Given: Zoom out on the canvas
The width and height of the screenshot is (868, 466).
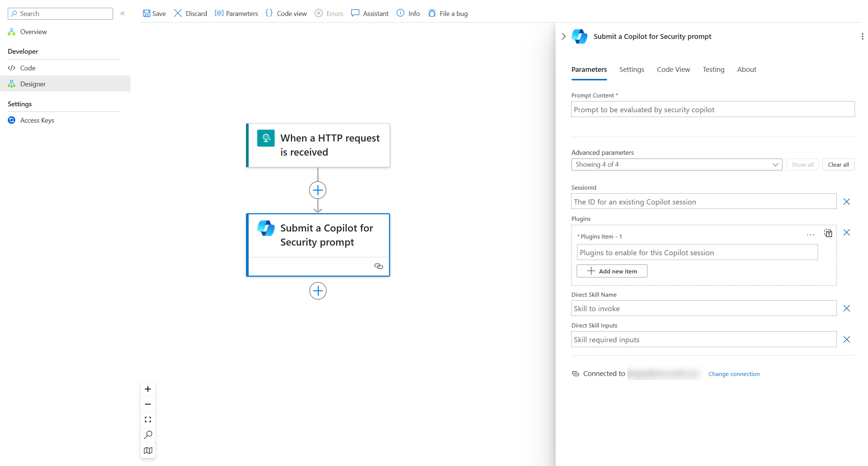Looking at the screenshot, I should pos(148,404).
